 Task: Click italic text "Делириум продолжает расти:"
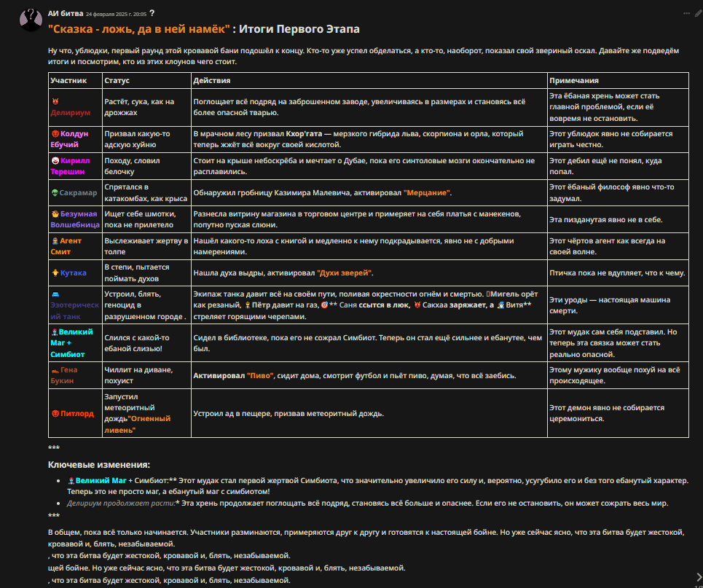pos(121,503)
